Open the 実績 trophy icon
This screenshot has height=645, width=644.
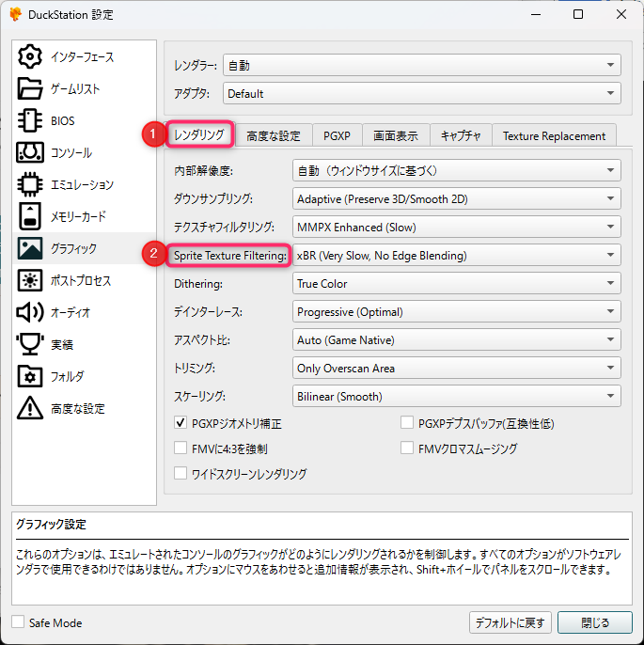[x=31, y=344]
